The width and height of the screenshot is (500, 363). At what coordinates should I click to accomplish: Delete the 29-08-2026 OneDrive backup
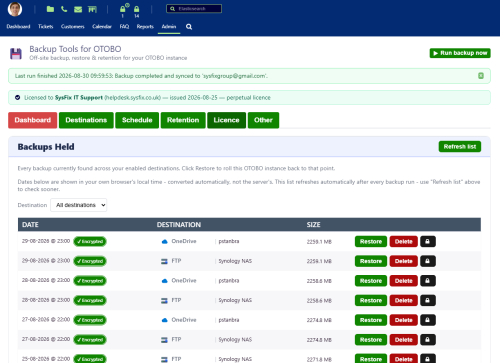(x=404, y=241)
